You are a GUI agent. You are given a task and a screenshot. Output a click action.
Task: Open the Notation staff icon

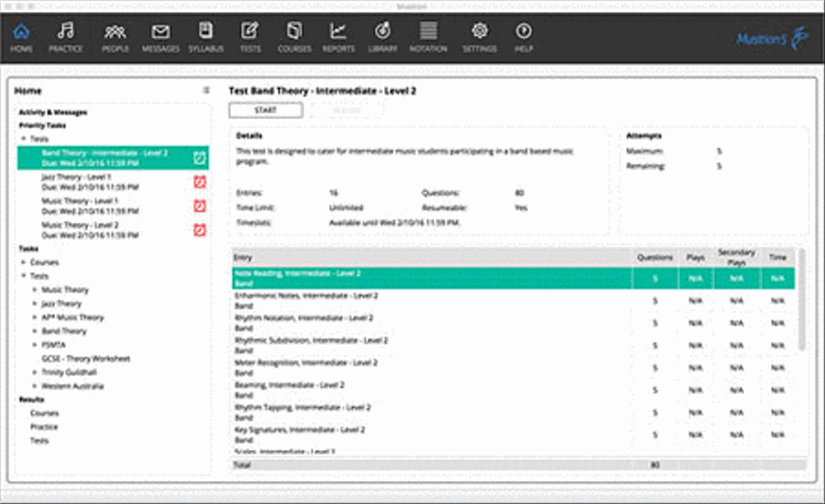tap(428, 31)
